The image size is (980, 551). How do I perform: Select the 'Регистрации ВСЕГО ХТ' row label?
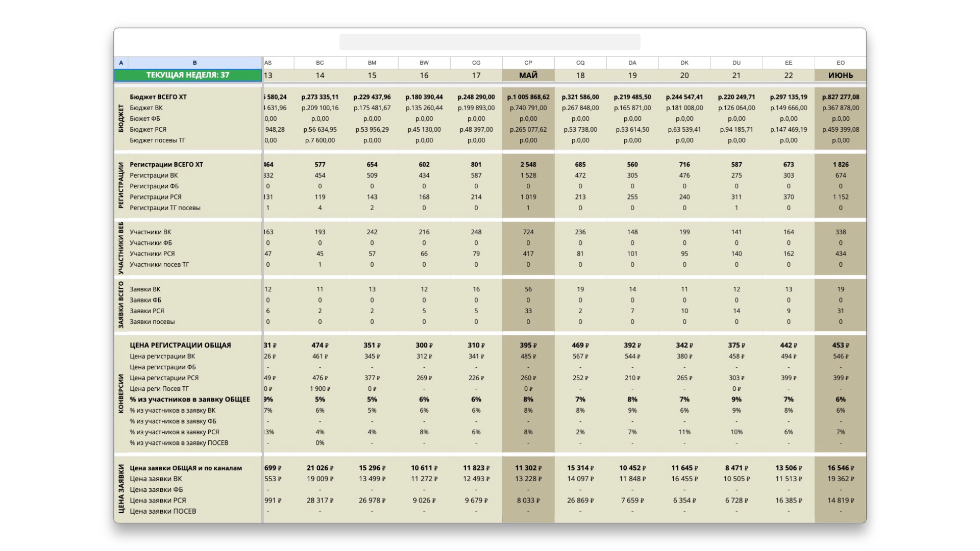[x=166, y=164]
